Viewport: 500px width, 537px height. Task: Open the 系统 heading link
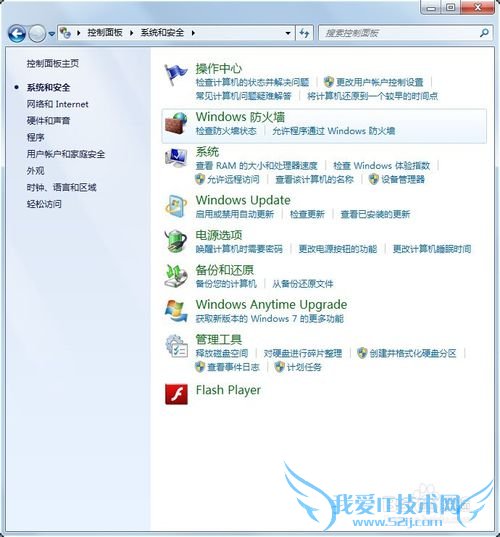click(x=207, y=152)
